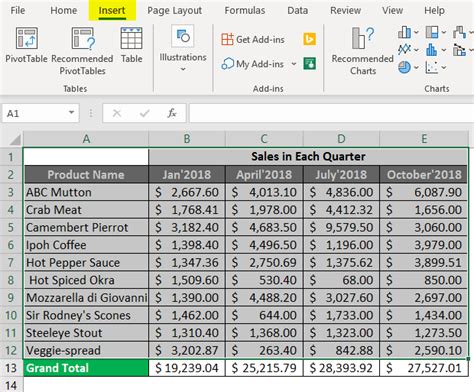Click the Mozzarella di Giovanni cell
The image size is (474, 392).
pyautogui.click(x=86, y=298)
